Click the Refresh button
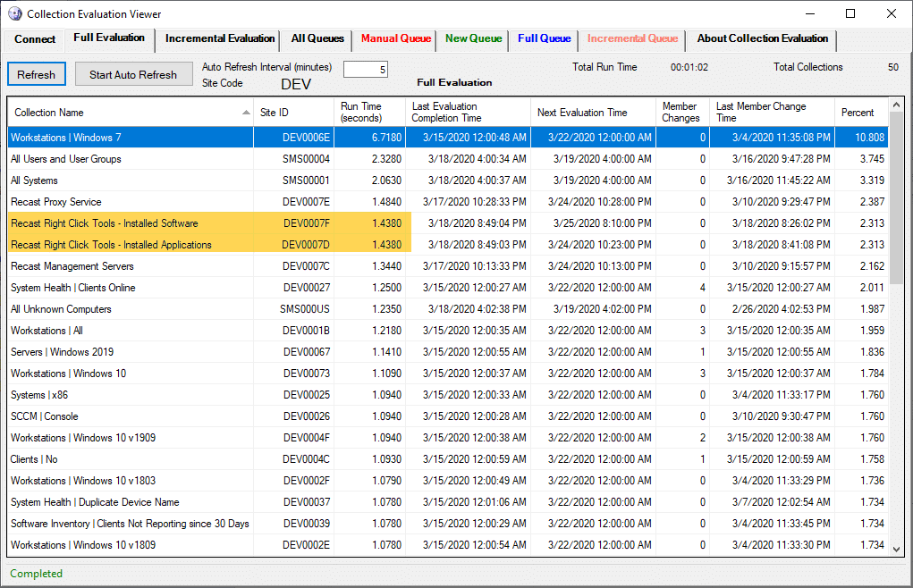Image resolution: width=913 pixels, height=588 pixels. (36, 73)
